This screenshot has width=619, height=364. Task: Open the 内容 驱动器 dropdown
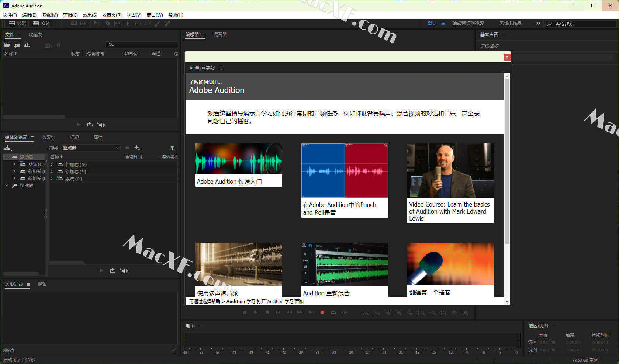point(90,148)
